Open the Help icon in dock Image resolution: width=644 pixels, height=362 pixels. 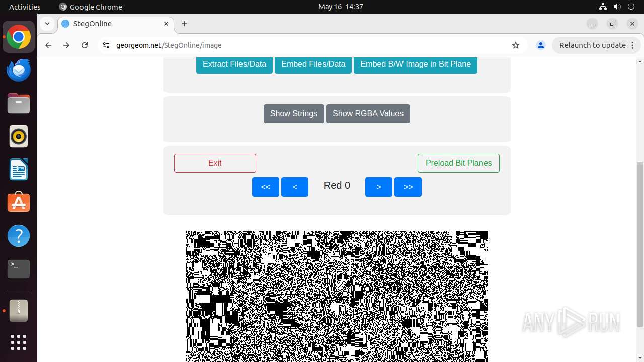tap(19, 236)
